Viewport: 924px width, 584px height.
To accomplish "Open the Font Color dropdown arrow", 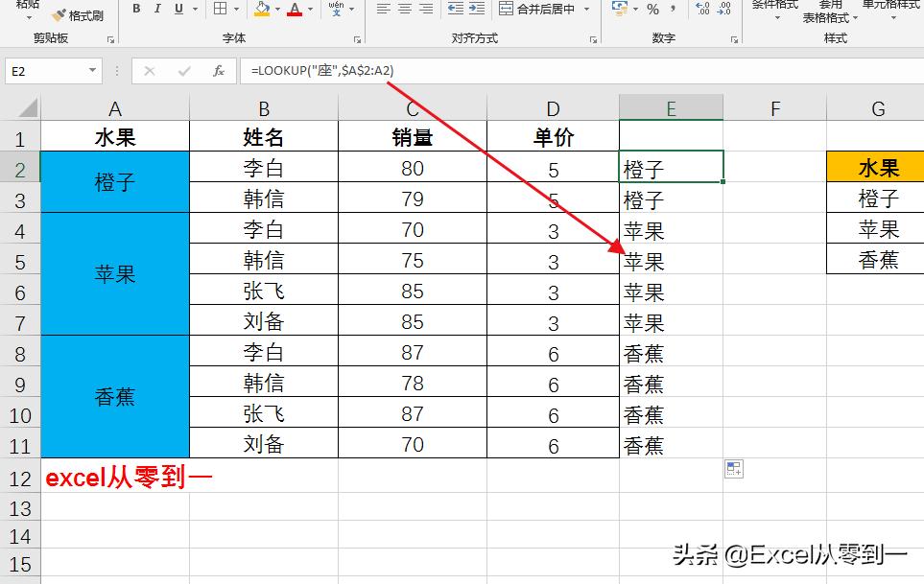I will (x=310, y=9).
